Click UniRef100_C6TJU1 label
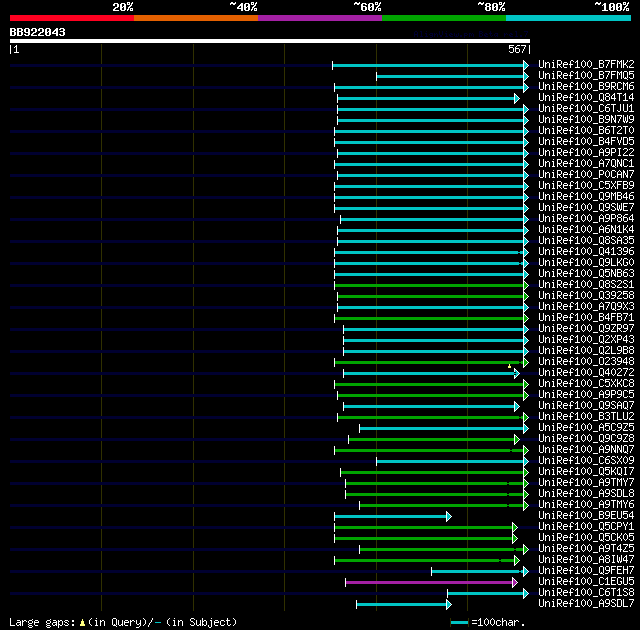640x630 pixels. [586, 109]
